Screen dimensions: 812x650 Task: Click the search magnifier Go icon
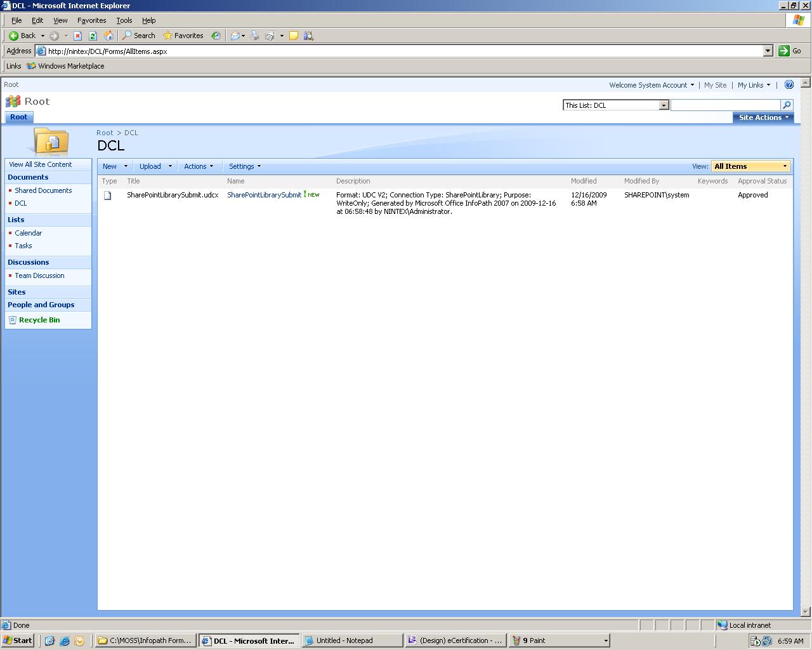coord(787,105)
